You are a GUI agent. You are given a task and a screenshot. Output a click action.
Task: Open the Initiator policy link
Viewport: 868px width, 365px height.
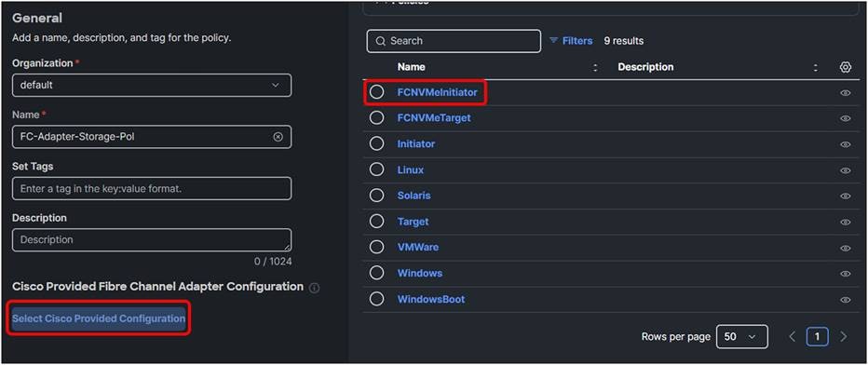coord(416,143)
